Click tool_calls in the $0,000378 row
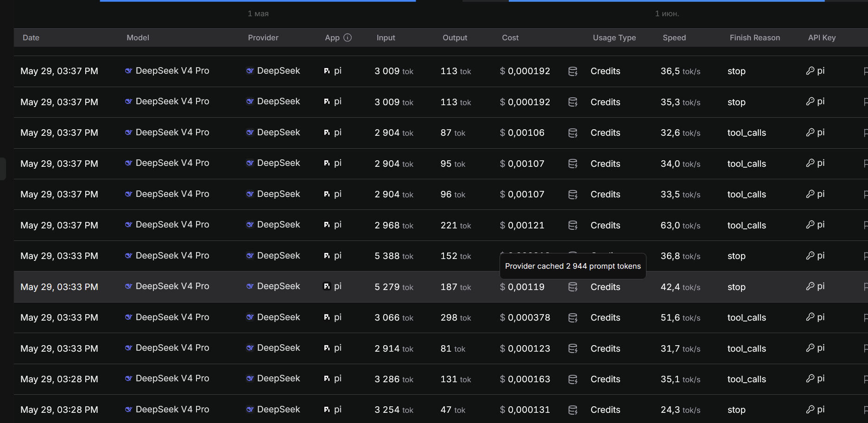 pyautogui.click(x=747, y=318)
